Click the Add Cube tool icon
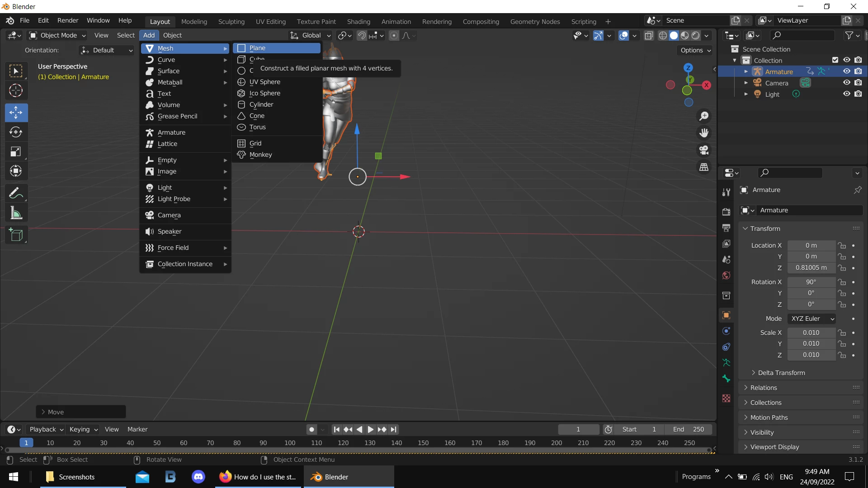Viewport: 868px width, 488px height. (x=16, y=235)
